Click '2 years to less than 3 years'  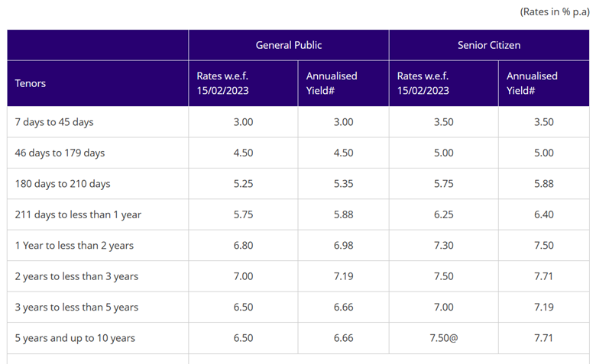[76, 276]
